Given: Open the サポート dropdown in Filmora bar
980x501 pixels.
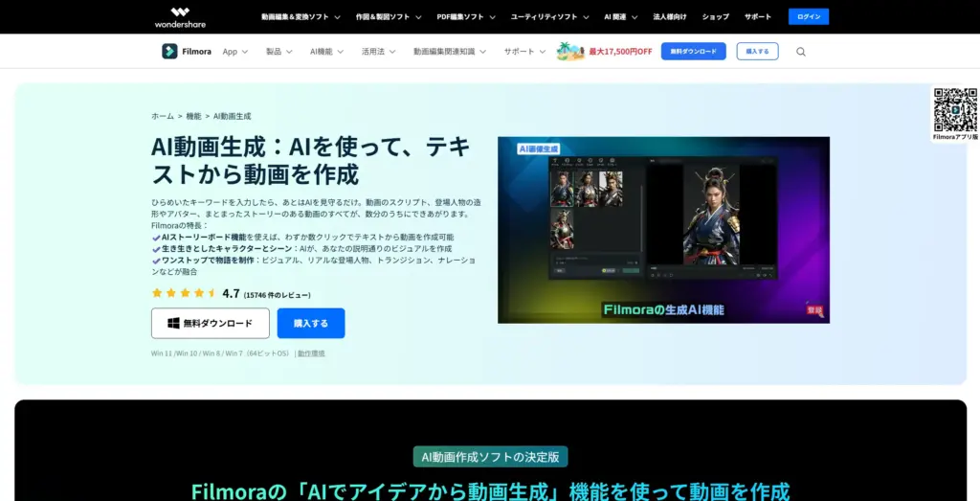Looking at the screenshot, I should 525,52.
